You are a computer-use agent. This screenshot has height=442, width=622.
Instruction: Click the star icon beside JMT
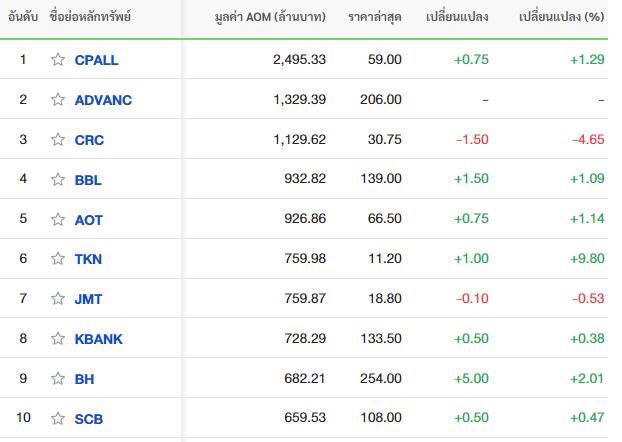coord(58,299)
